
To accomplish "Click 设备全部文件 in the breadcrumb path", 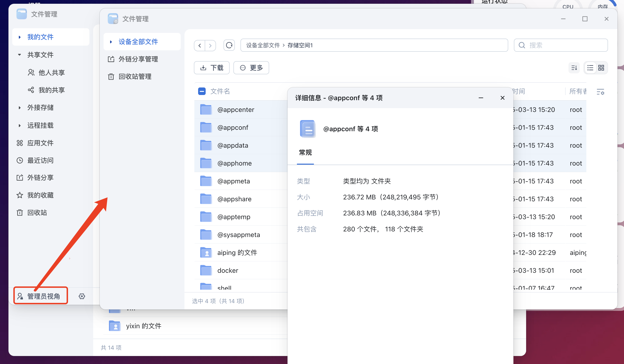I will click(263, 45).
